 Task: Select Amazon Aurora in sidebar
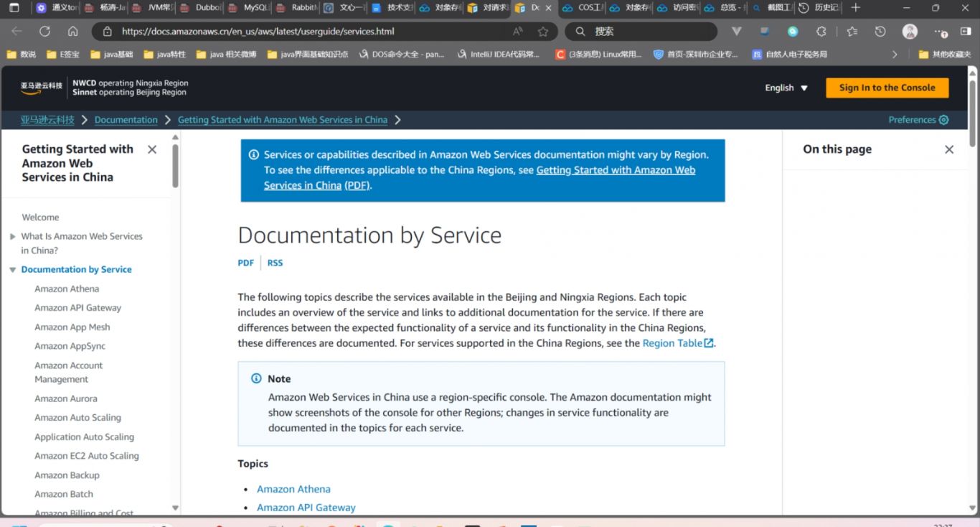coord(66,398)
